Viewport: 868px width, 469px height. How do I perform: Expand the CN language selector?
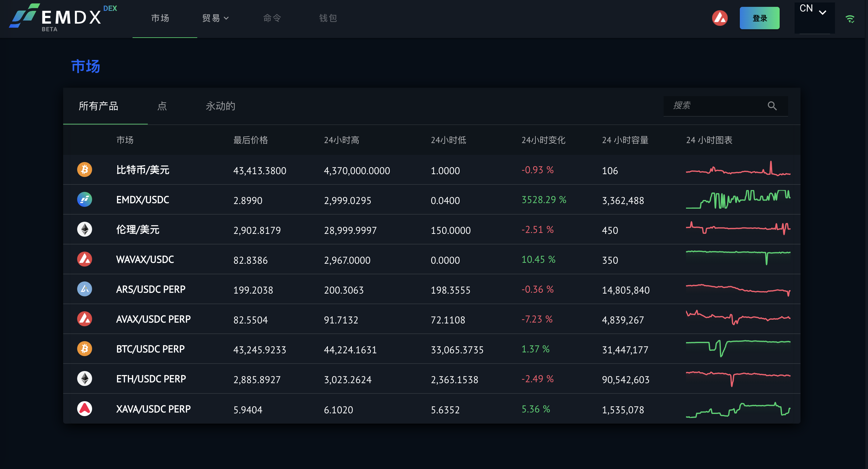click(813, 10)
